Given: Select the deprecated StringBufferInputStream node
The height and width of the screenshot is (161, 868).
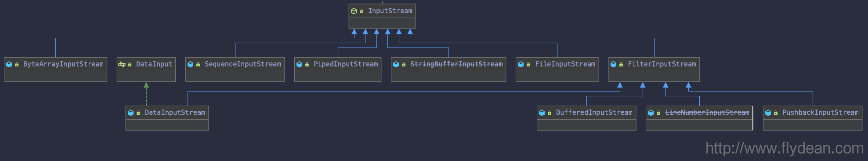Looking at the screenshot, I should coord(448,70).
